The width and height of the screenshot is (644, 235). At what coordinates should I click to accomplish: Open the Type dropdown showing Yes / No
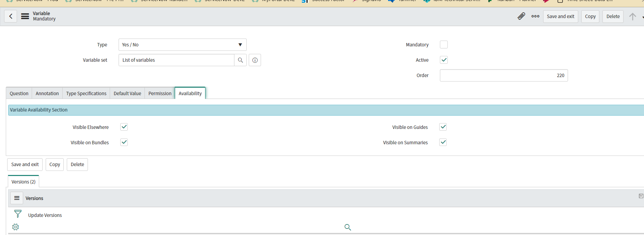click(x=182, y=45)
